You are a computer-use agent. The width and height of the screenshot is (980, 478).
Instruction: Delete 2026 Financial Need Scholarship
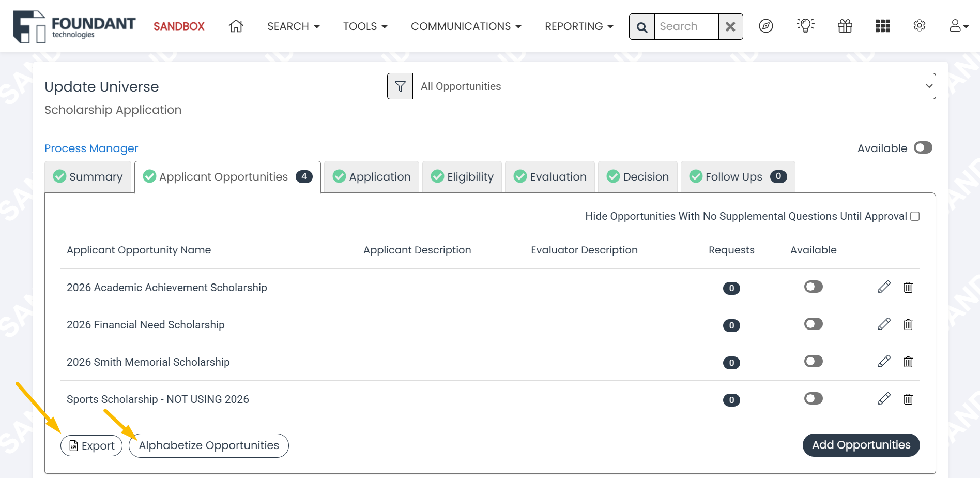[x=908, y=324]
